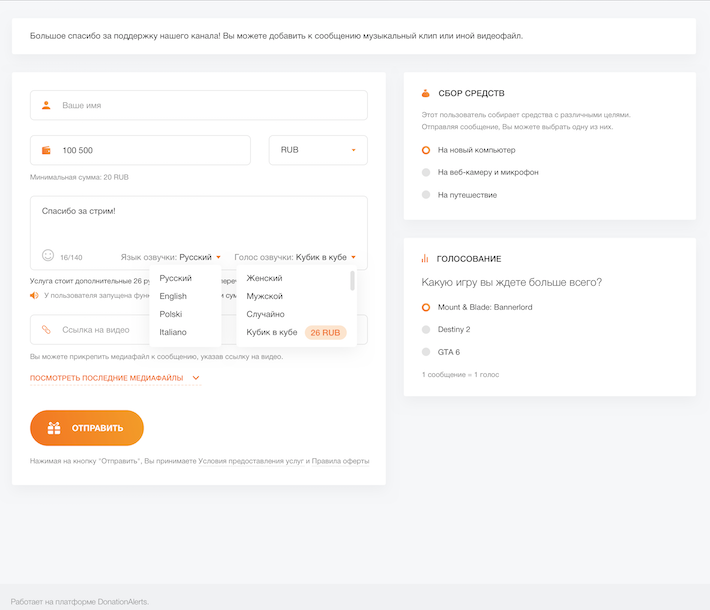Click the paperclip icon in video link field
Viewport: 710px width, 610px height.
[46, 330]
